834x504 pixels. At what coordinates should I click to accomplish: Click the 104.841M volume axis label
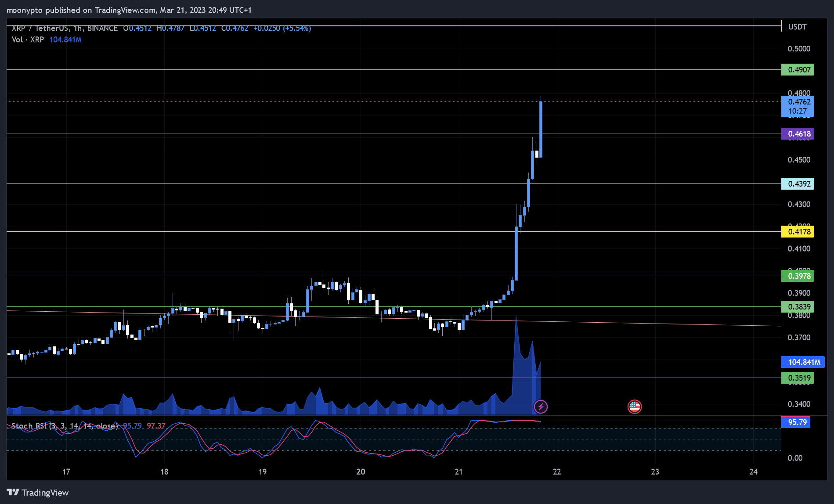coord(803,362)
